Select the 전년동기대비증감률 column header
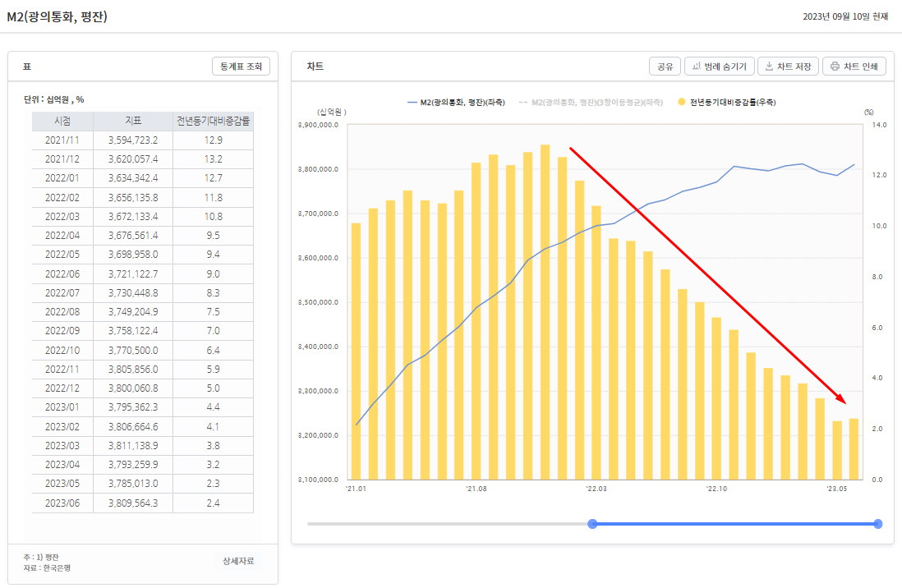 point(213,121)
